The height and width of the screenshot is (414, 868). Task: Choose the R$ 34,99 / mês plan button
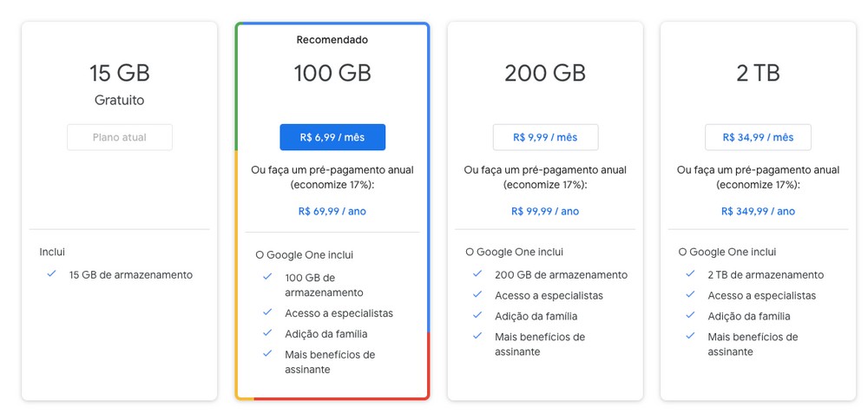pos(758,137)
